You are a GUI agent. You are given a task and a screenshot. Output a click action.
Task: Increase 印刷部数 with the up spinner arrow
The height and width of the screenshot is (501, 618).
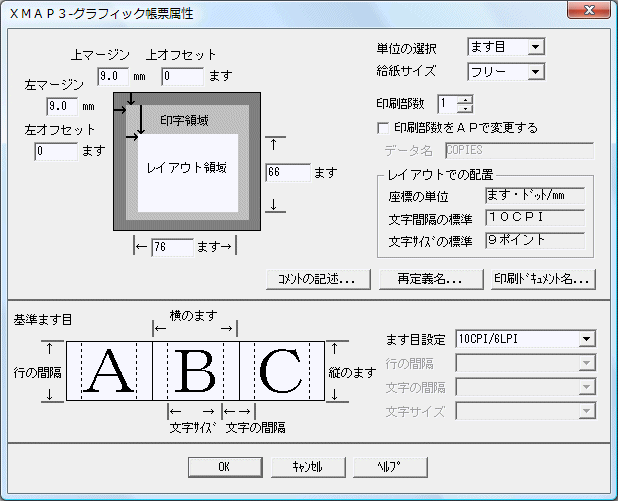click(x=465, y=100)
